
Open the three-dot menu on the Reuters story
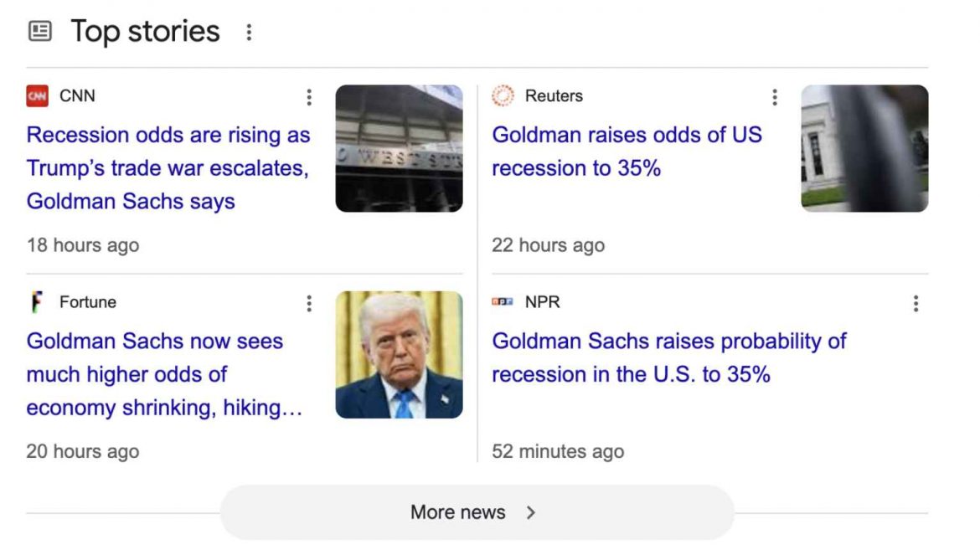coord(775,97)
